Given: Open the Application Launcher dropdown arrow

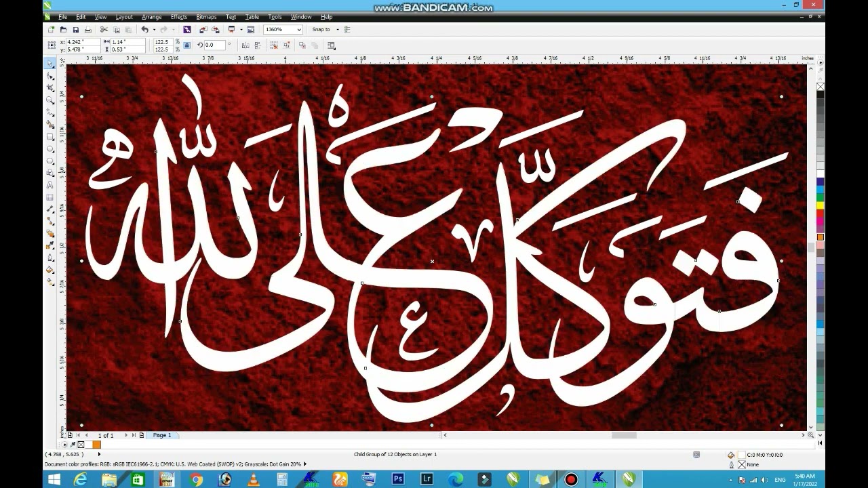Looking at the screenshot, I should point(241,30).
